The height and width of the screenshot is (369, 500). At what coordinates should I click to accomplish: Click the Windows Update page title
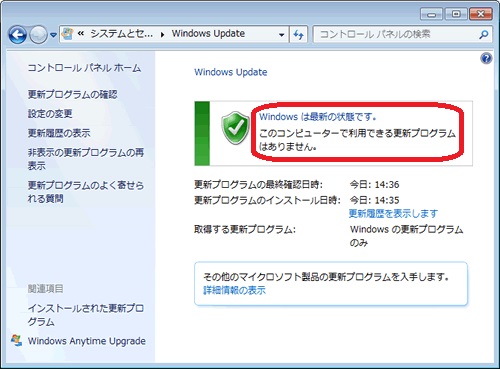pyautogui.click(x=231, y=72)
